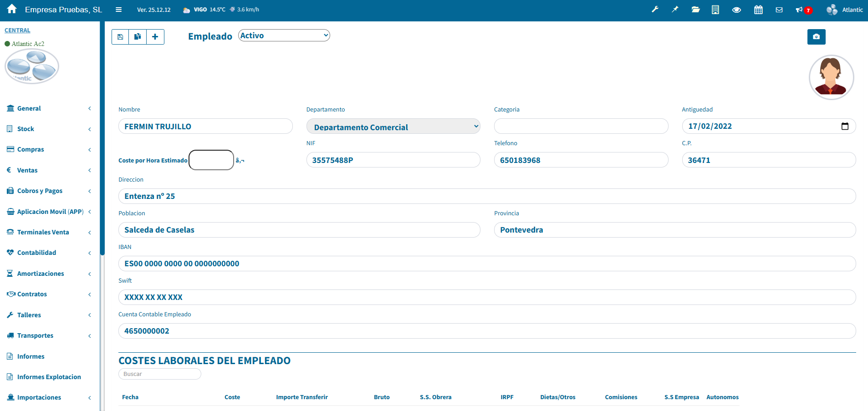Expand the Contabilidad menu section
The height and width of the screenshot is (411, 868).
[36, 253]
